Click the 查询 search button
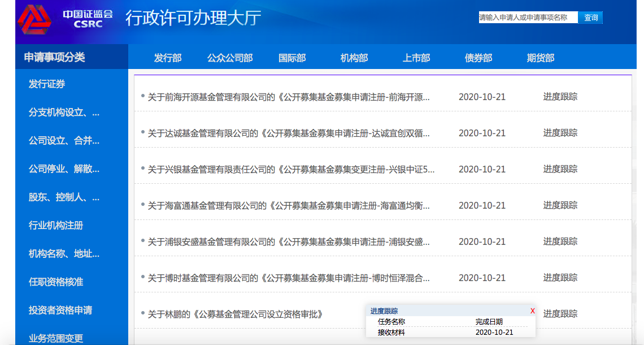The height and width of the screenshot is (345, 644). tap(590, 18)
